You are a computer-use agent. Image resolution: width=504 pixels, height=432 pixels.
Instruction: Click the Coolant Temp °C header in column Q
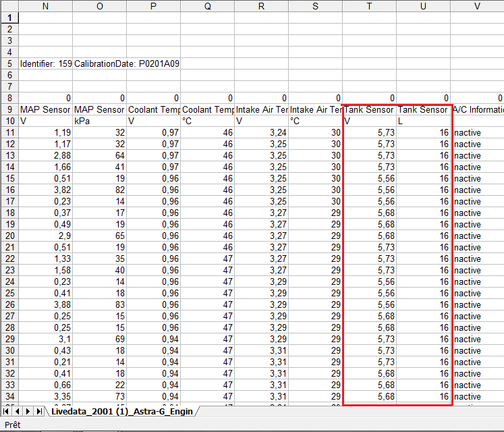click(207, 109)
